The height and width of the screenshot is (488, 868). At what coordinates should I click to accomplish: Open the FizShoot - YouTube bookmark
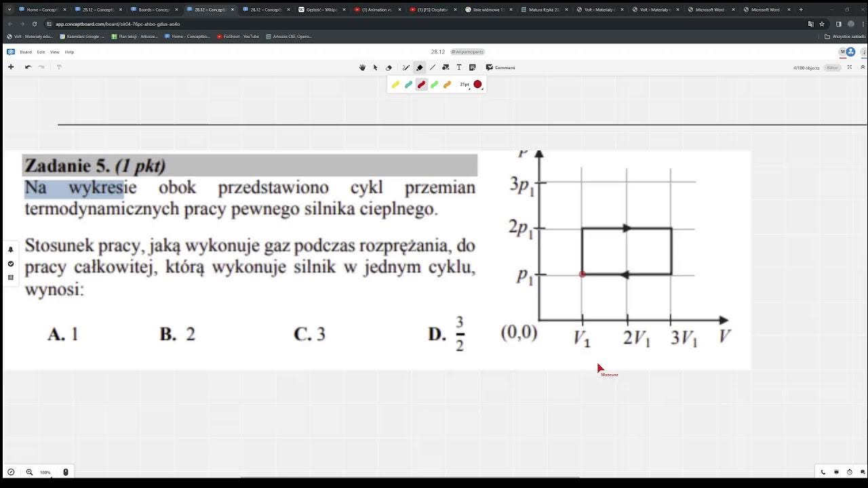coord(237,37)
